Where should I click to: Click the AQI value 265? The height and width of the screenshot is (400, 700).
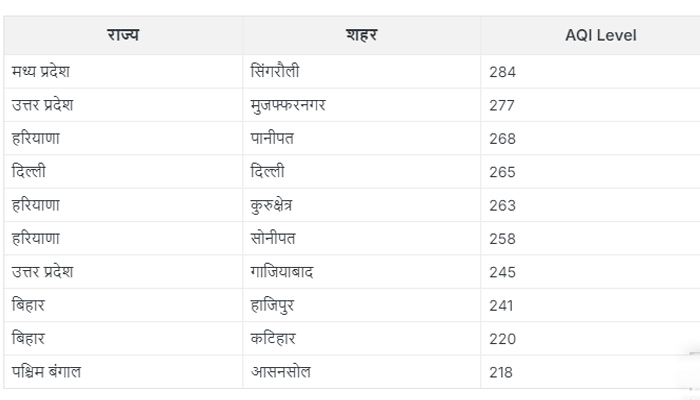(x=503, y=172)
